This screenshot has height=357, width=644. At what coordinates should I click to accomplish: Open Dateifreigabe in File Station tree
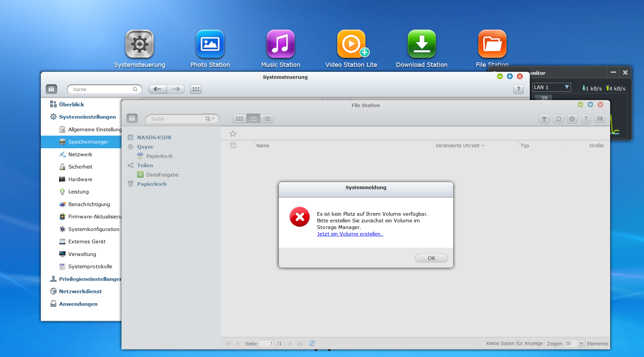(162, 175)
